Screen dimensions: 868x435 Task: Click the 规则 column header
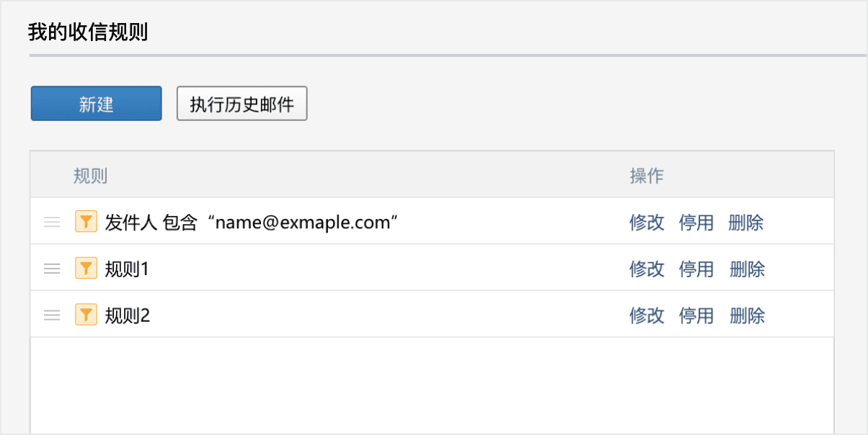[89, 175]
